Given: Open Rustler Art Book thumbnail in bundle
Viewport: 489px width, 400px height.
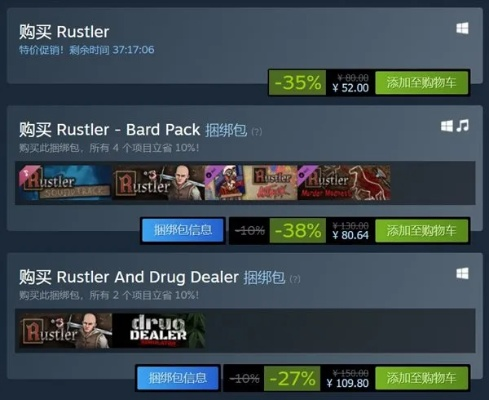Looking at the screenshot, I should tap(251, 183).
